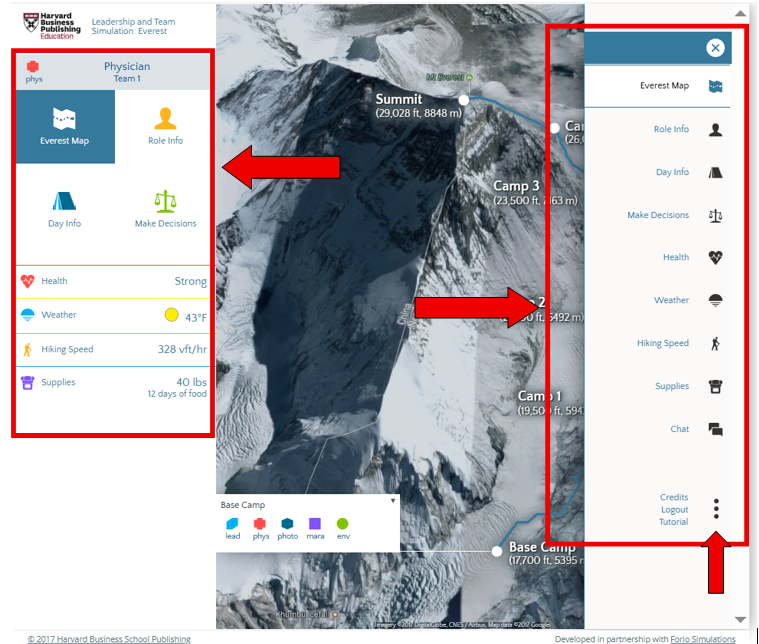Select the Everest Map tile

click(x=64, y=126)
